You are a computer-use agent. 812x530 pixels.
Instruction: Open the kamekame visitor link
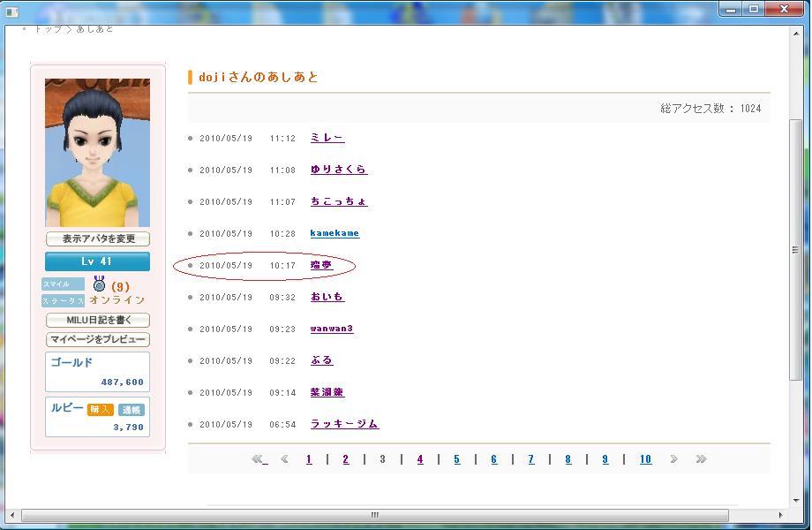pyautogui.click(x=335, y=233)
